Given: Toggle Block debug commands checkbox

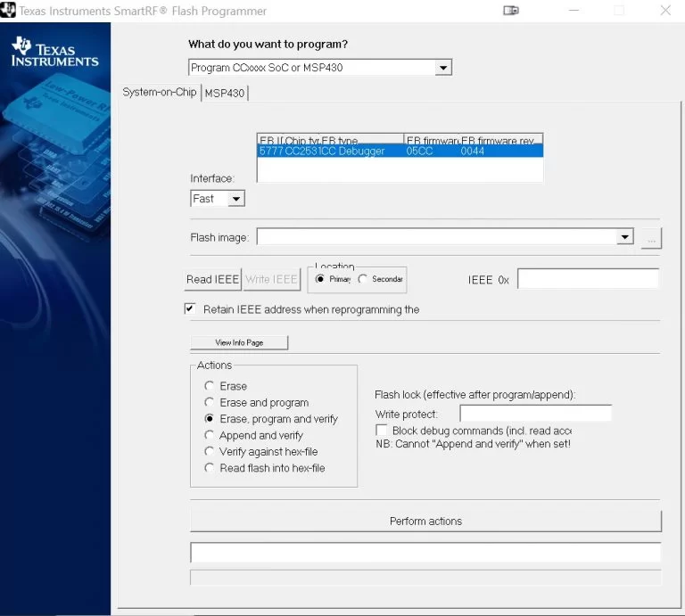Looking at the screenshot, I should (x=382, y=431).
